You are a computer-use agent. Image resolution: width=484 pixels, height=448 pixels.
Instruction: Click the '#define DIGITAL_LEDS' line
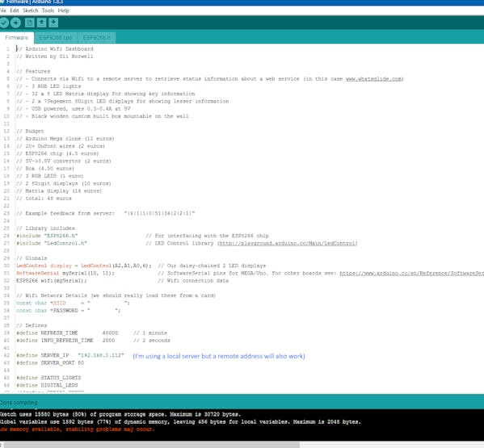pos(47,385)
